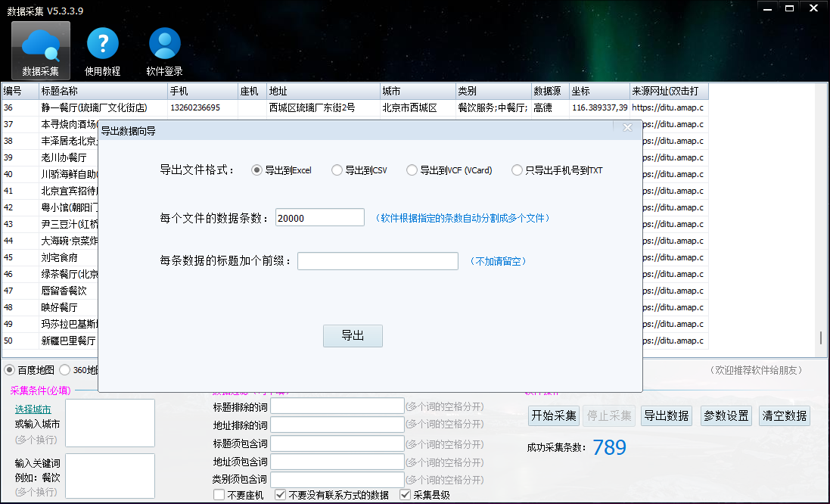Select 导出到VCF (VCard) radio option
Screen dimensions: 830x504
(x=449, y=170)
